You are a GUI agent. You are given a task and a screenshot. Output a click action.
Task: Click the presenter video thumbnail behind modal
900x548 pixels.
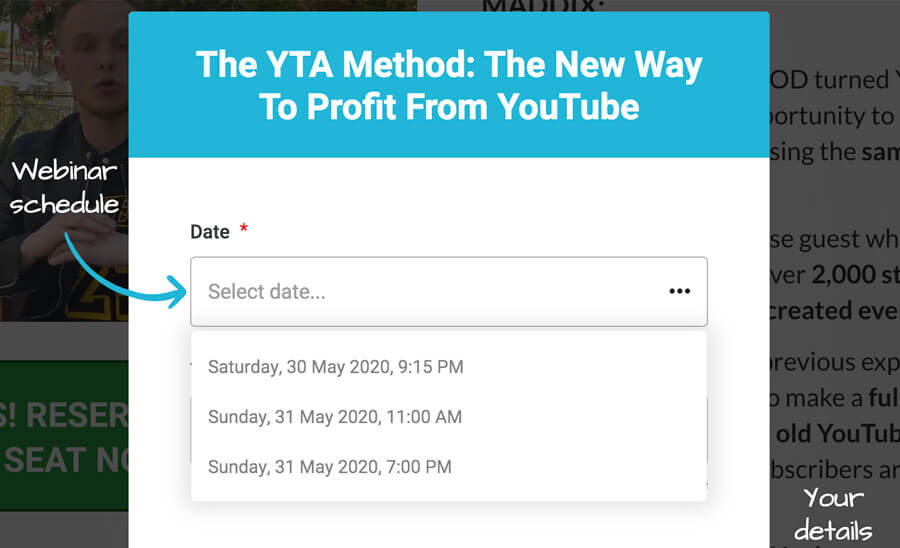[64, 161]
